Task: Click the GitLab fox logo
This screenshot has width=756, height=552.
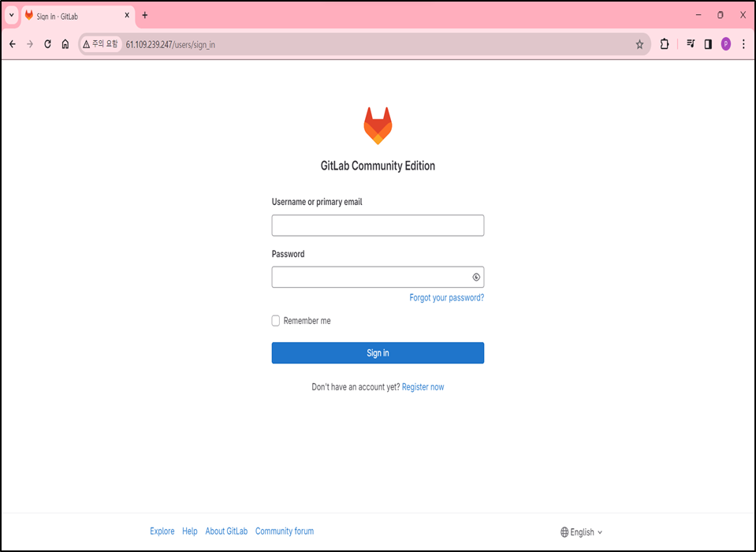Action: coord(378,126)
